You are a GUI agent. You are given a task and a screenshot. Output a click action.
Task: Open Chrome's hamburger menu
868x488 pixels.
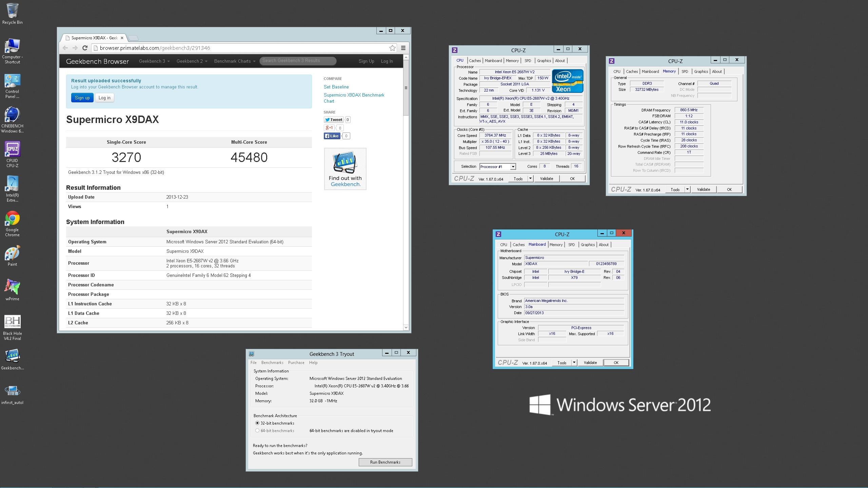click(x=403, y=48)
